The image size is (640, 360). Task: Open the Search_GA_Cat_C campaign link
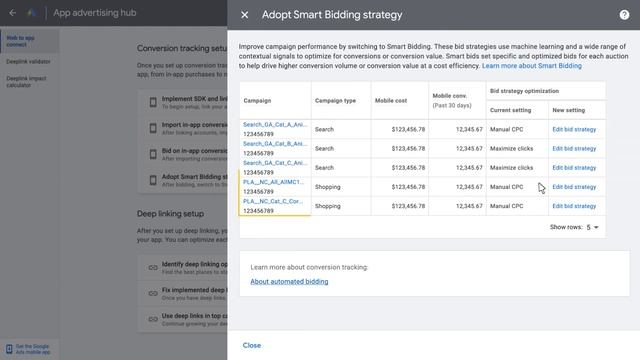tap(275, 163)
